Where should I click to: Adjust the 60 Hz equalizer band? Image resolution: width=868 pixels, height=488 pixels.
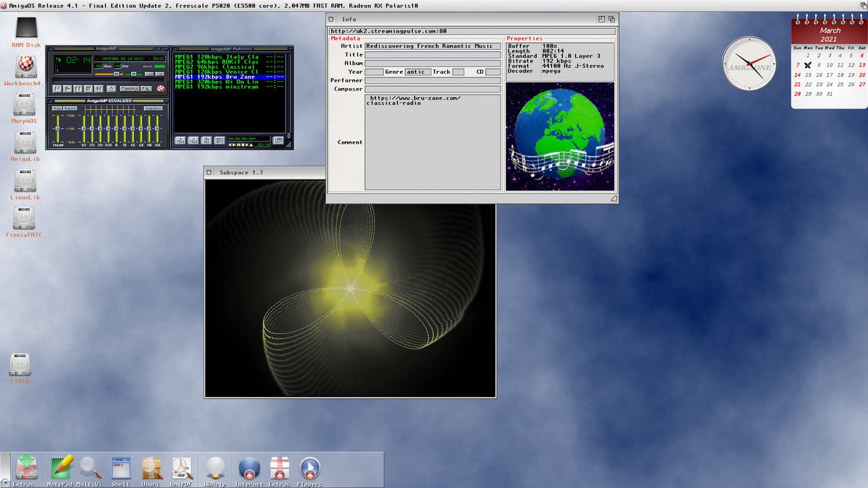pos(84,129)
